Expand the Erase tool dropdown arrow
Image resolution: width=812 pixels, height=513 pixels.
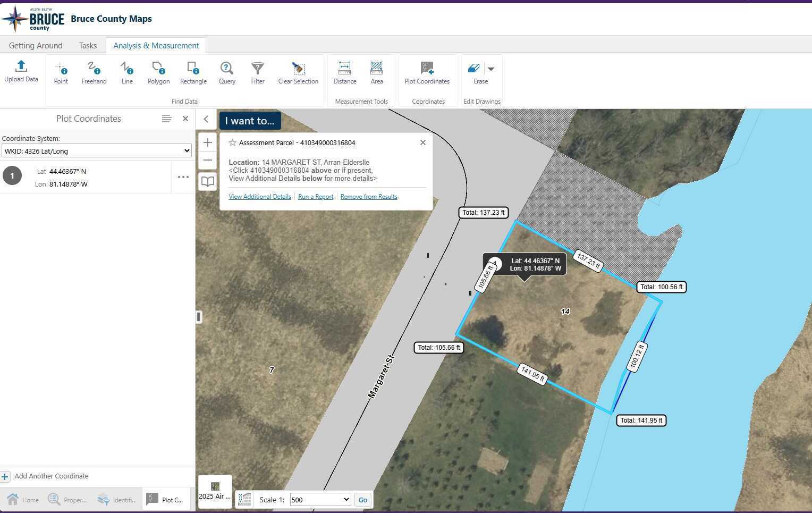(x=491, y=69)
